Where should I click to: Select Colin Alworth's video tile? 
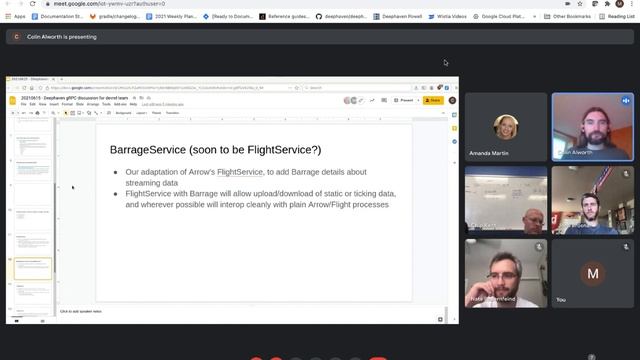click(x=593, y=127)
